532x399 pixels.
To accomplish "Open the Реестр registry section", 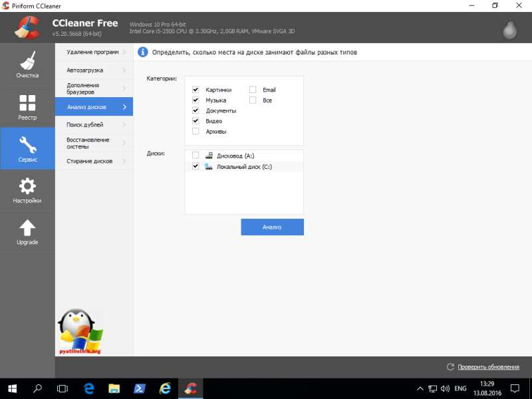I will [27, 106].
